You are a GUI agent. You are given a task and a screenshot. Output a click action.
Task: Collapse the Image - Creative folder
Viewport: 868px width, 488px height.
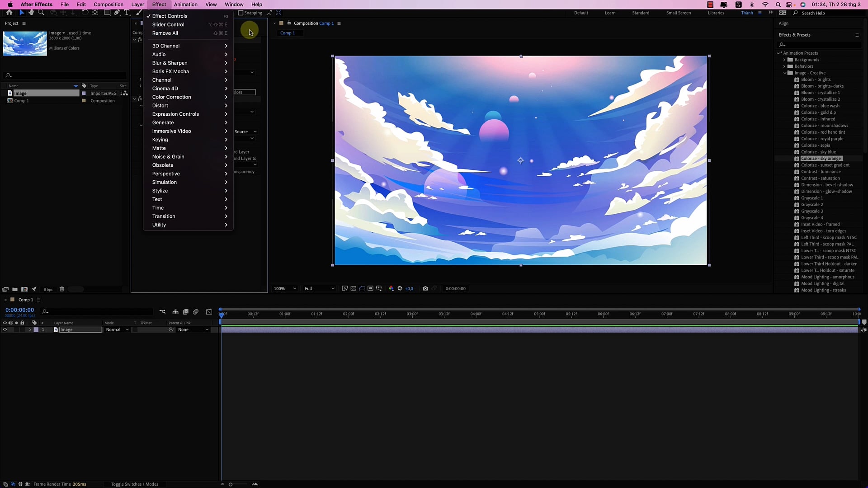click(784, 73)
